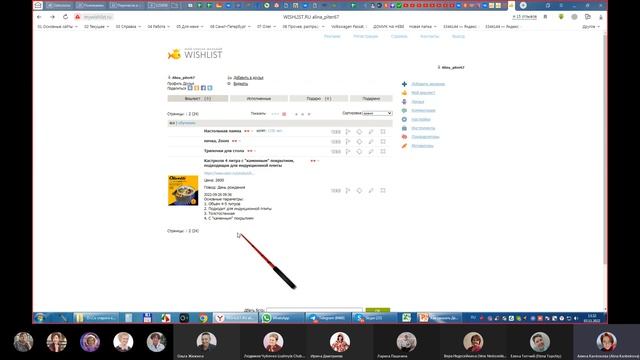The height and width of the screenshot is (360, 640).
Task: Share via the orange Odnoklassniki icon
Action: tap(197, 88)
